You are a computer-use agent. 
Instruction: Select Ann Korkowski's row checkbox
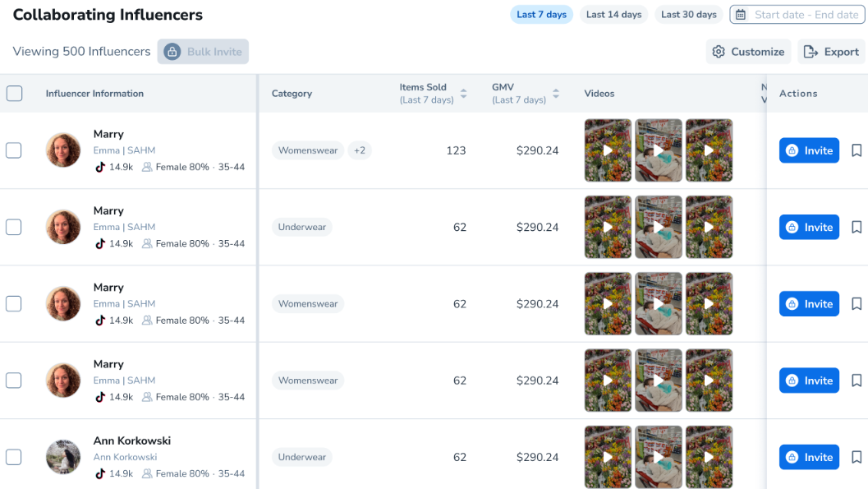[x=14, y=457]
